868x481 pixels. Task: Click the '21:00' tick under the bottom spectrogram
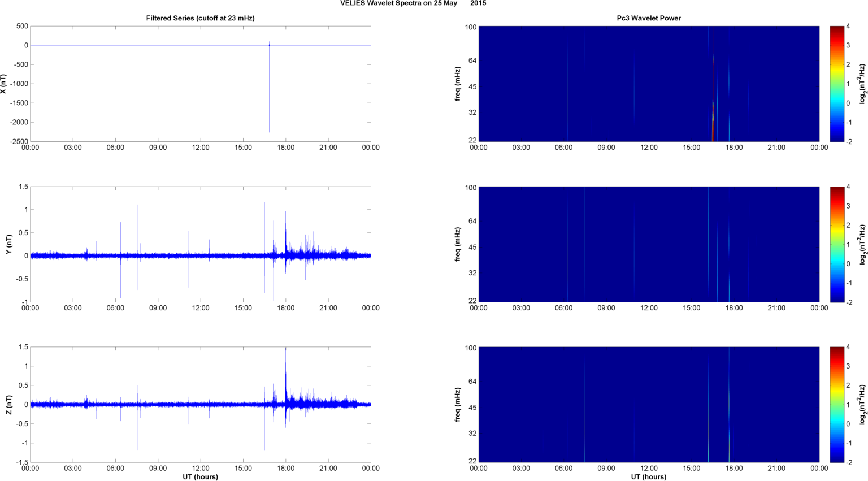coord(776,469)
